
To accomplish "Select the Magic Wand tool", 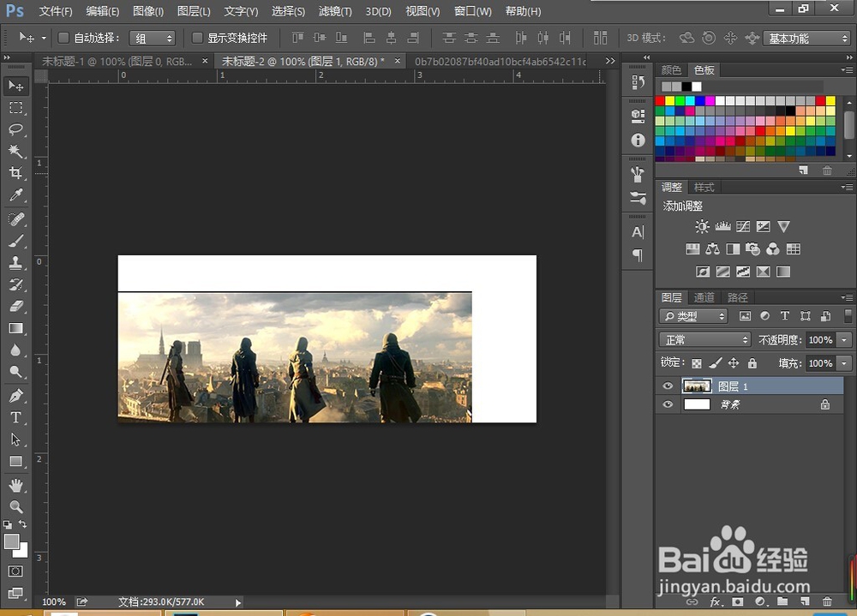I will coord(15,152).
